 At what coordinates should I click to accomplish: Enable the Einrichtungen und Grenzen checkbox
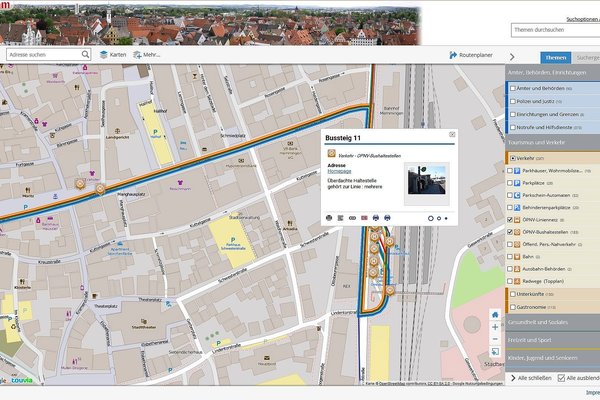coord(513,114)
